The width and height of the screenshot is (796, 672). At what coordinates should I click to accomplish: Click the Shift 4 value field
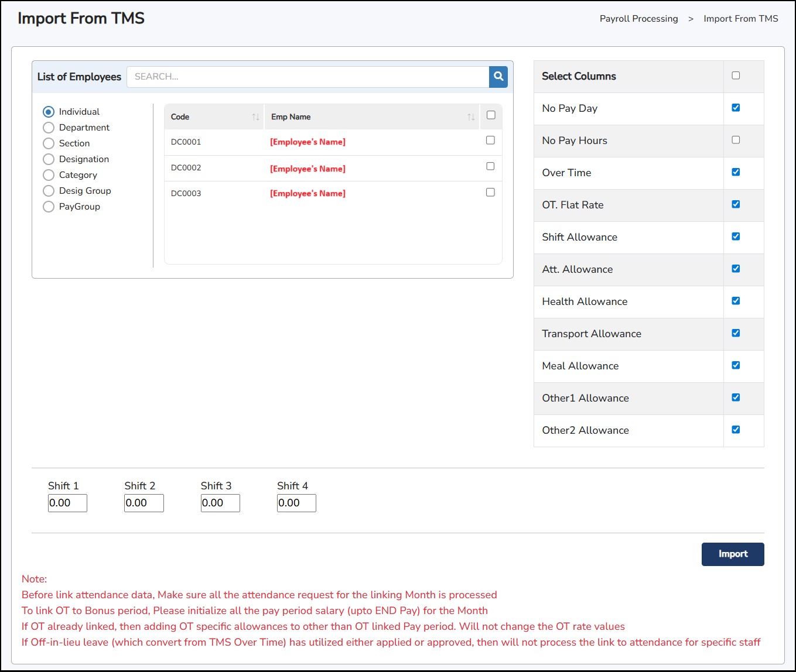296,503
